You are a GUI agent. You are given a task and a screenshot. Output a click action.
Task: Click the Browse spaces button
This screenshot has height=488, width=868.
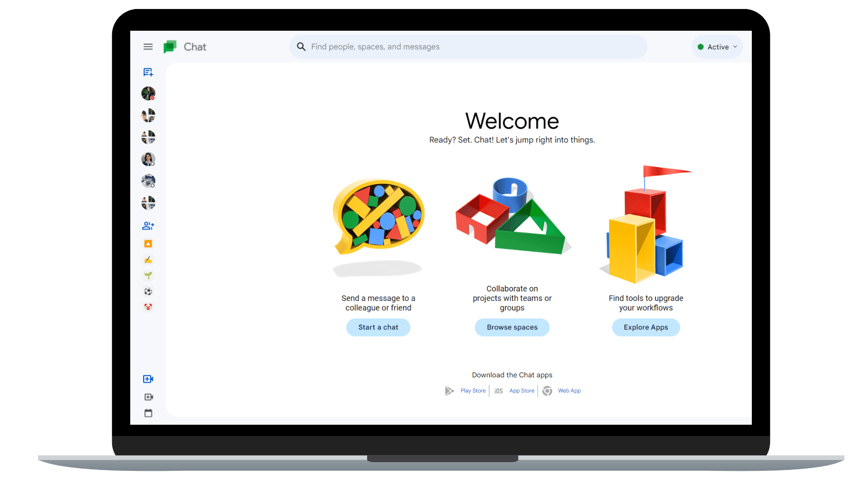pyautogui.click(x=512, y=327)
